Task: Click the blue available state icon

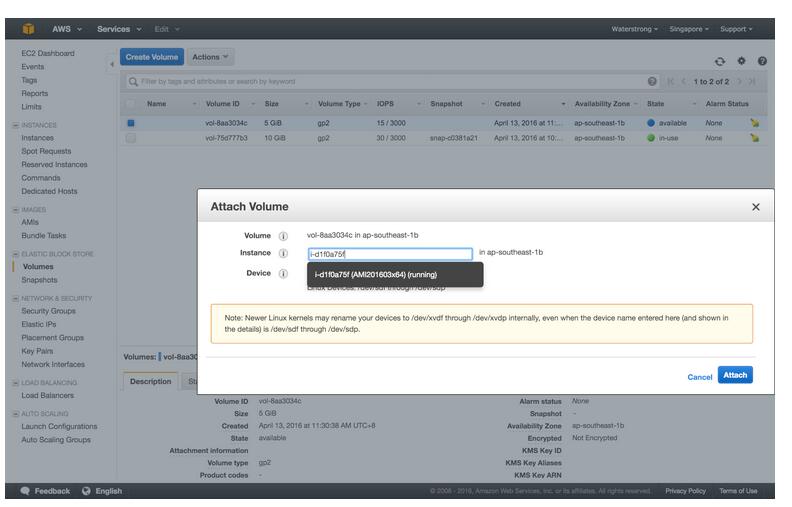Action: point(651,123)
